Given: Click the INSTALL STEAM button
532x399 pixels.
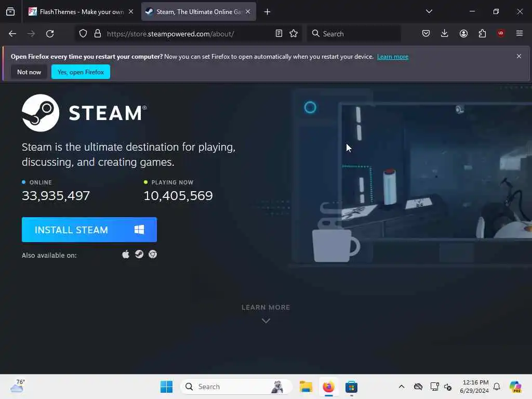Looking at the screenshot, I should [89, 230].
